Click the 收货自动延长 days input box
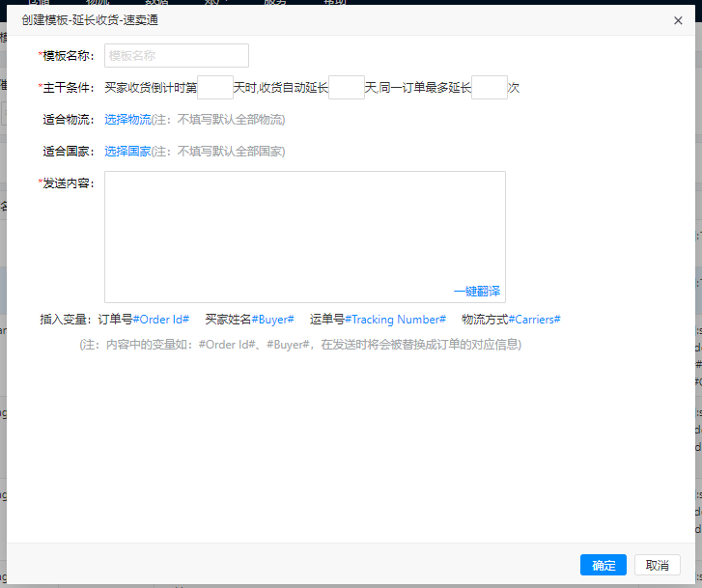702x588 pixels. [346, 88]
